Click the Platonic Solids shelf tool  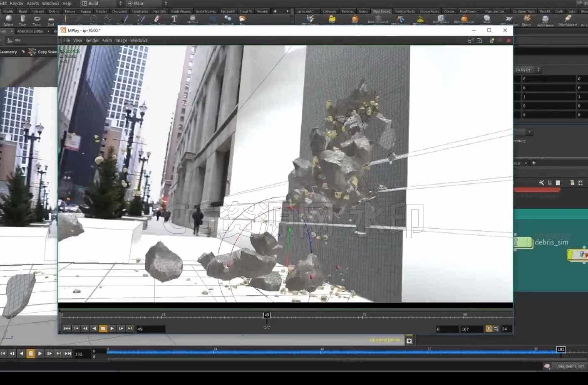coord(192,20)
